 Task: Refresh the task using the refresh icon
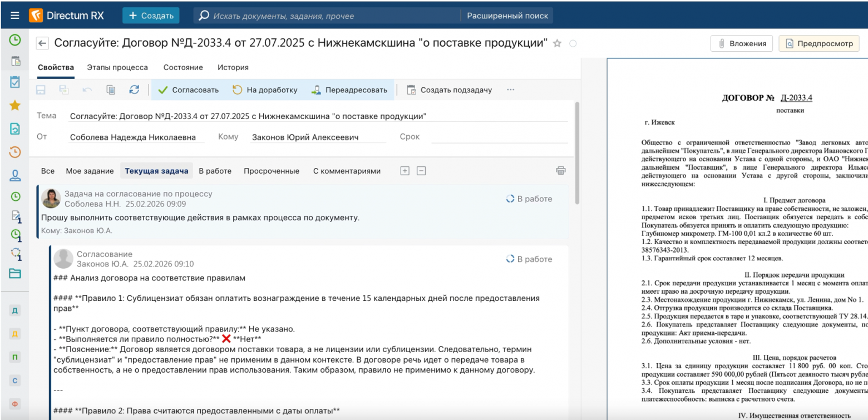pyautogui.click(x=134, y=89)
